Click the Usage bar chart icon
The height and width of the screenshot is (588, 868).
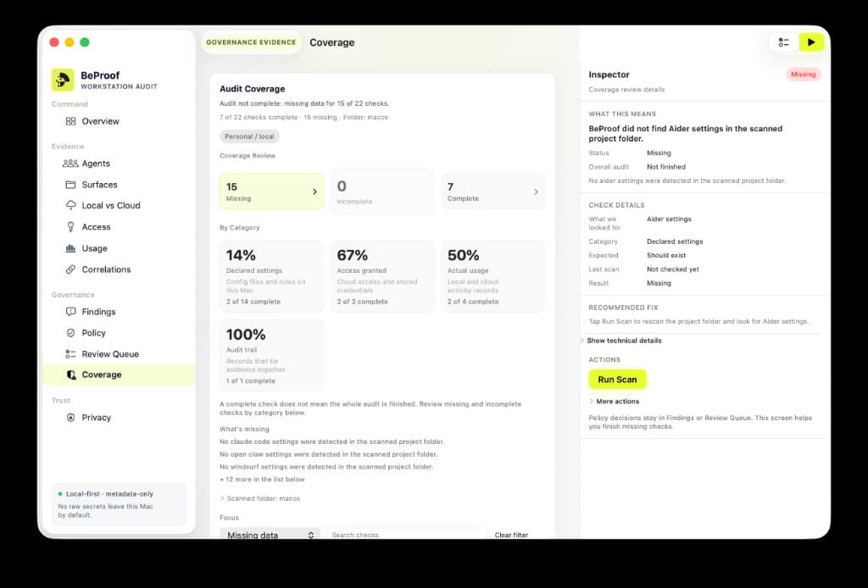[x=71, y=248]
